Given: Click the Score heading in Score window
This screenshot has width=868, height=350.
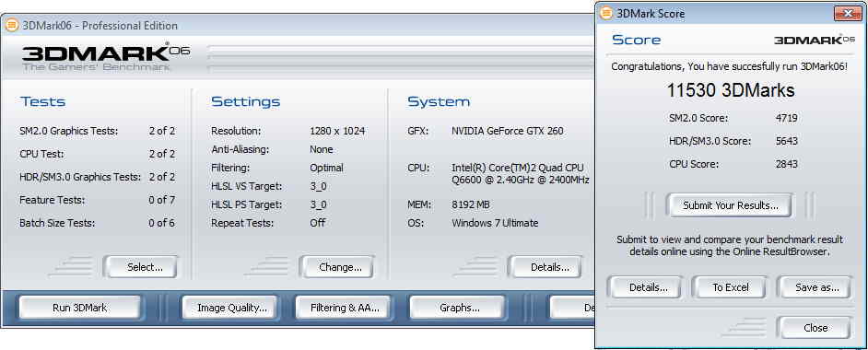Looking at the screenshot, I should coord(636,40).
